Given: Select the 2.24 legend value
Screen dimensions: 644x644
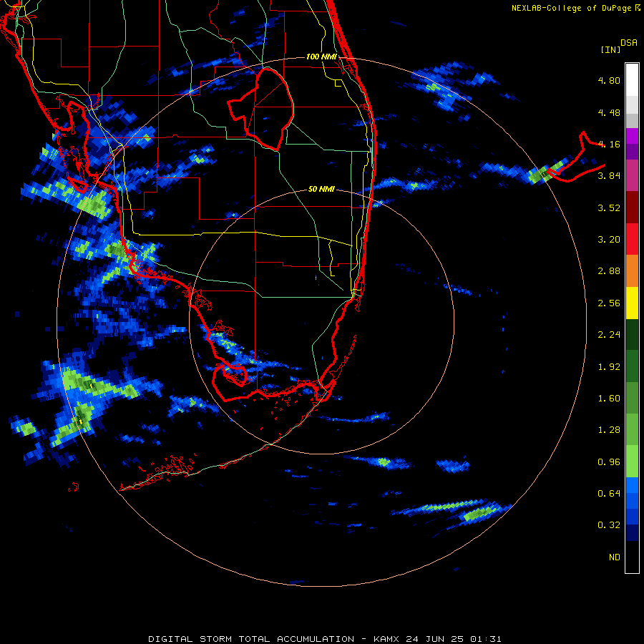Looking at the screenshot, I should 609,335.
